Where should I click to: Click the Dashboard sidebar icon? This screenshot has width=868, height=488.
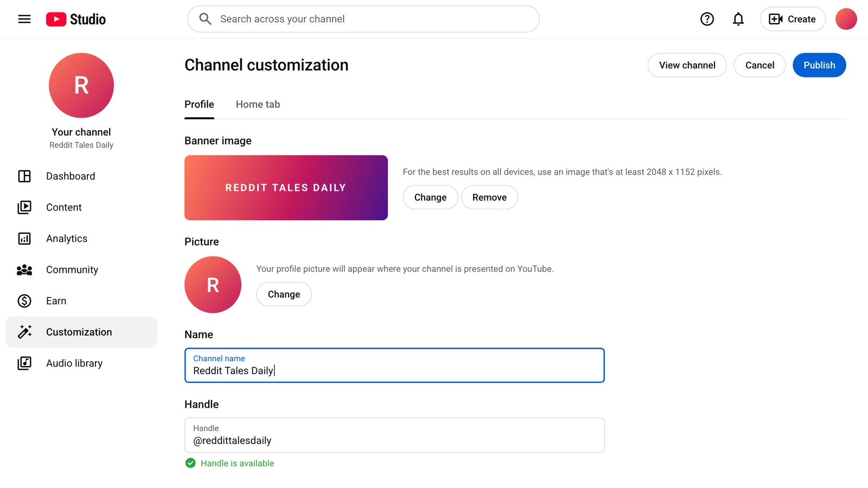click(24, 176)
